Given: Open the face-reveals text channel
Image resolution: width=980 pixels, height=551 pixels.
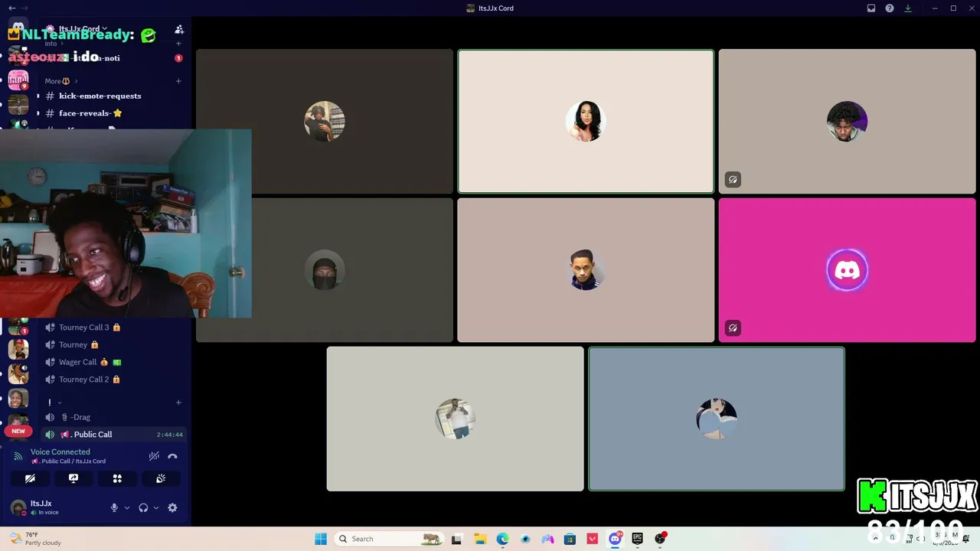Looking at the screenshot, I should pos(113,113).
